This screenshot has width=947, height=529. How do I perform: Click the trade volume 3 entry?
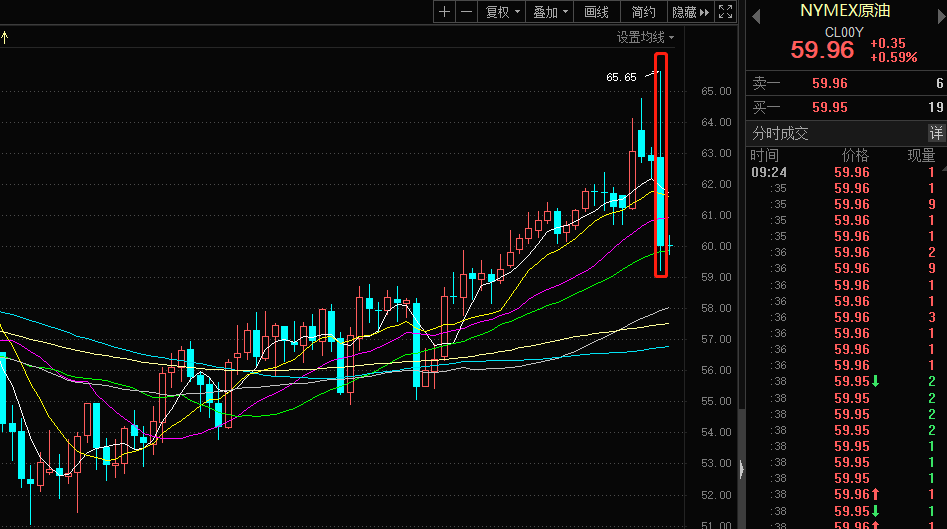click(932, 317)
